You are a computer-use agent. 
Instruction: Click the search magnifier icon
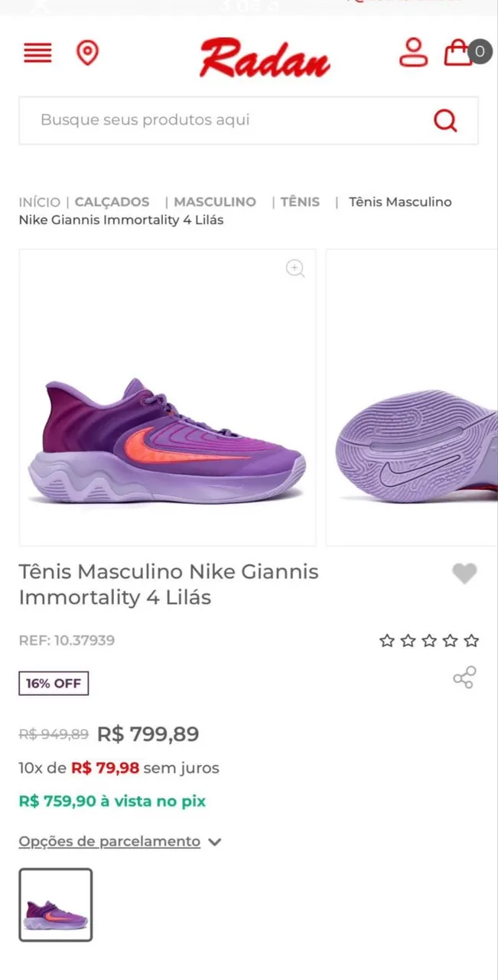(444, 120)
